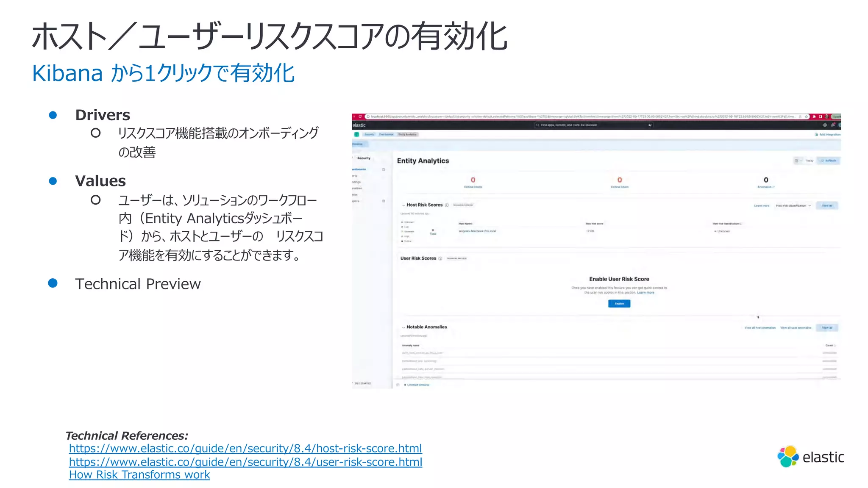Screen dimensions: 868x488
Task: Click the Security heading in side navigation
Action: click(364, 158)
